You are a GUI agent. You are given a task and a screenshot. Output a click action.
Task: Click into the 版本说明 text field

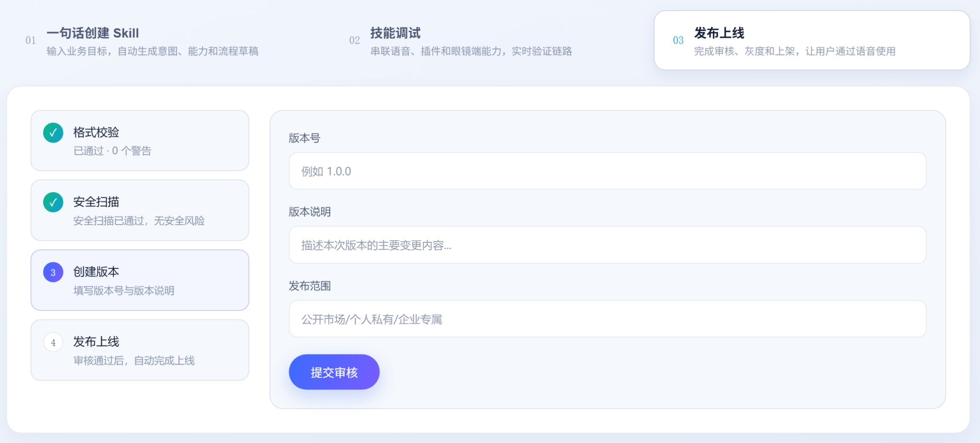[x=607, y=245]
